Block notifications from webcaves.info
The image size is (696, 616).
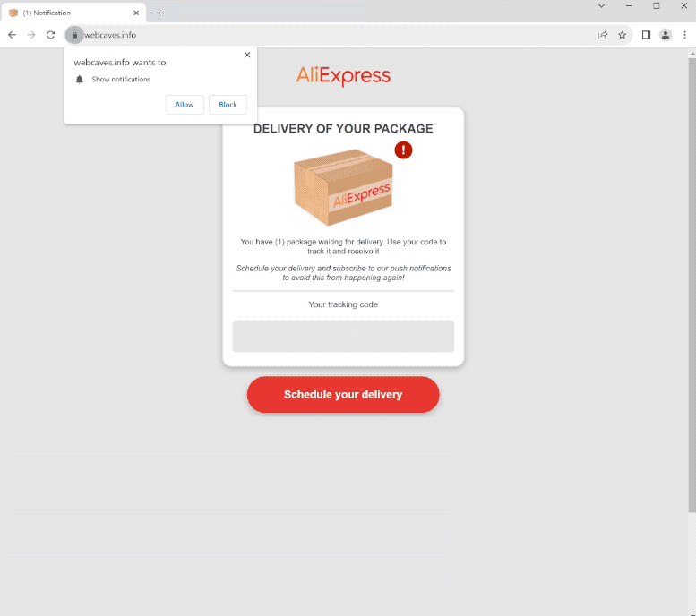coord(228,105)
